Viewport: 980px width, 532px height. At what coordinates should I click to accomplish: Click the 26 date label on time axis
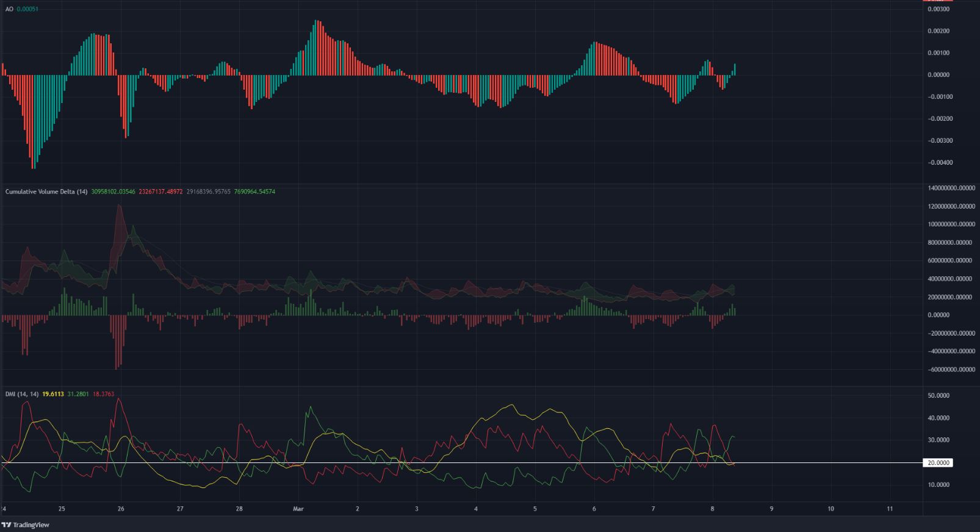click(x=121, y=508)
